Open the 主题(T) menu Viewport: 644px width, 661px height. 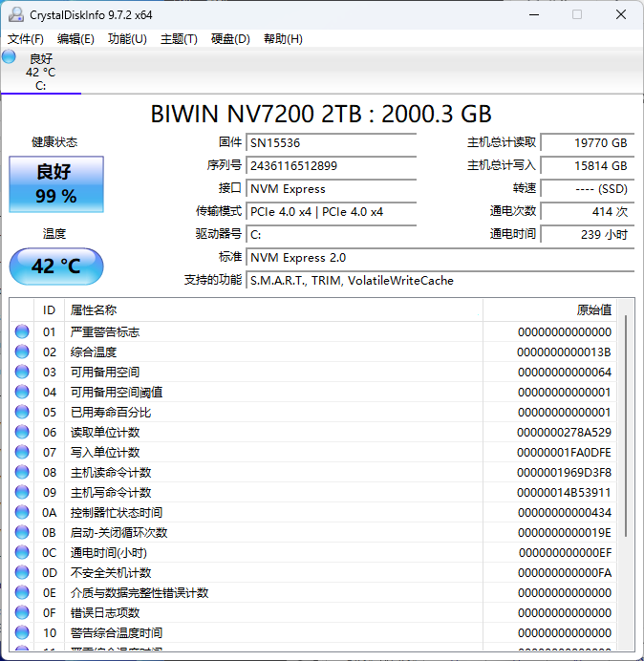click(179, 39)
